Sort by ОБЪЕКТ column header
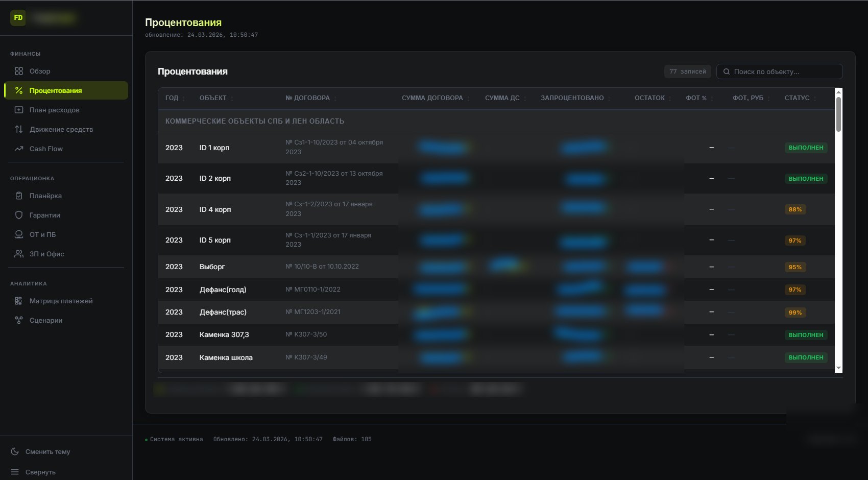Image resolution: width=868 pixels, height=480 pixels. [216, 98]
